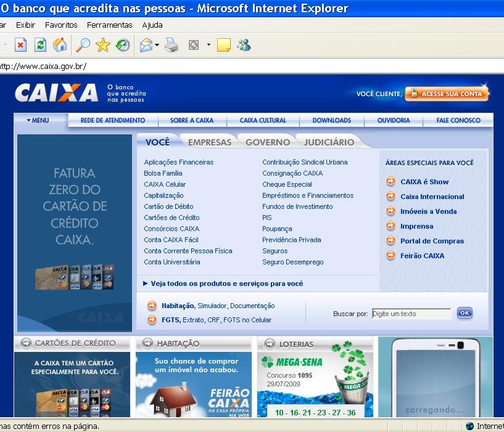Click the gray square toolbar icon
The image size is (504, 432).
pyautogui.click(x=194, y=45)
